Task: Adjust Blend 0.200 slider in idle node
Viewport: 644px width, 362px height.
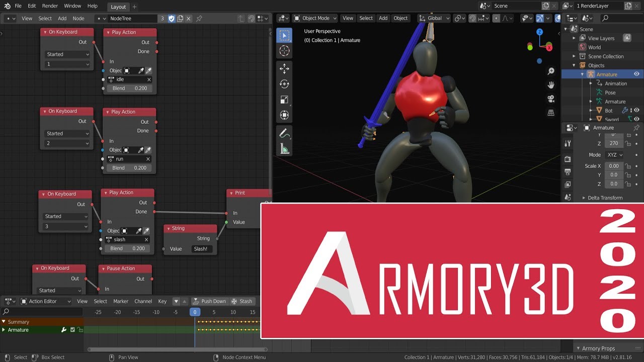Action: (130, 88)
